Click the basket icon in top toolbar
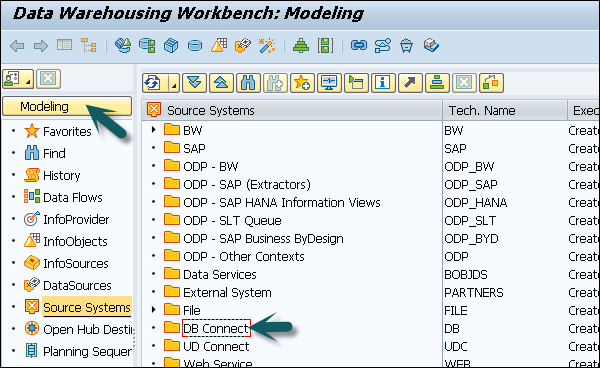 [x=406, y=46]
